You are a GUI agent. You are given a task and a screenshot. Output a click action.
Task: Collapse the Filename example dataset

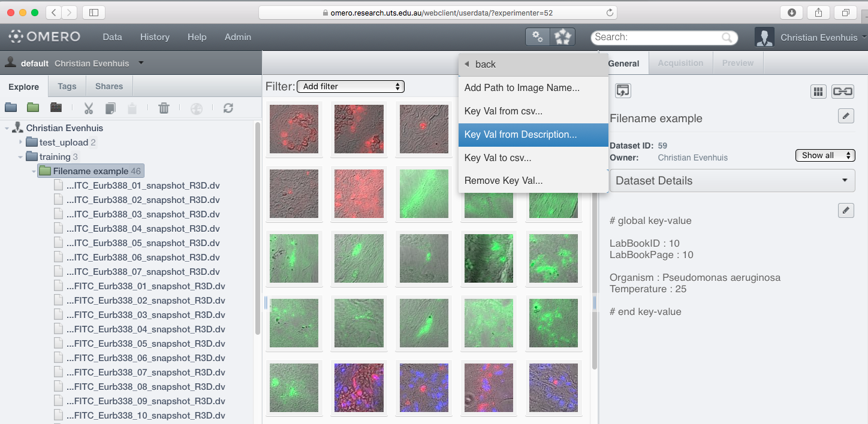point(34,171)
